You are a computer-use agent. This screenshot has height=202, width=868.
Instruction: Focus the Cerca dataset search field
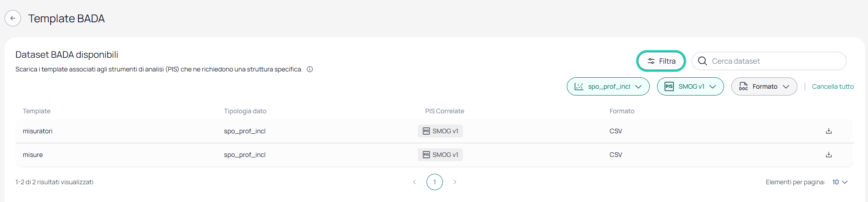click(x=769, y=61)
